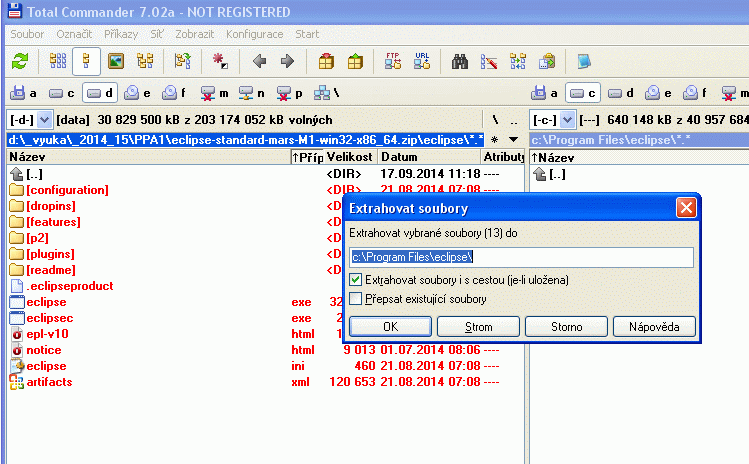Select network drive n in left bar
This screenshot has height=464, width=749.
252,93
